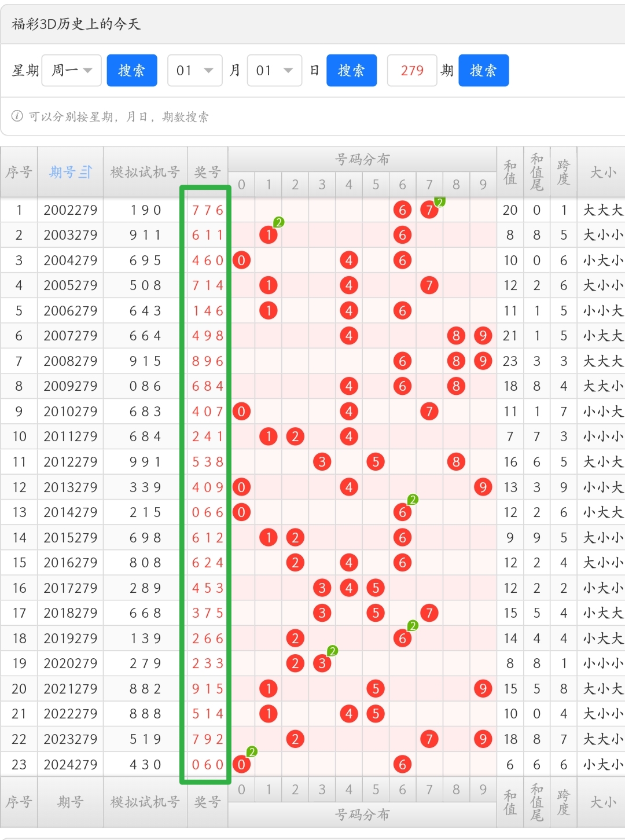Click red ball 0 in row 2004279
Viewport: 625px width, 840px height.
241,260
